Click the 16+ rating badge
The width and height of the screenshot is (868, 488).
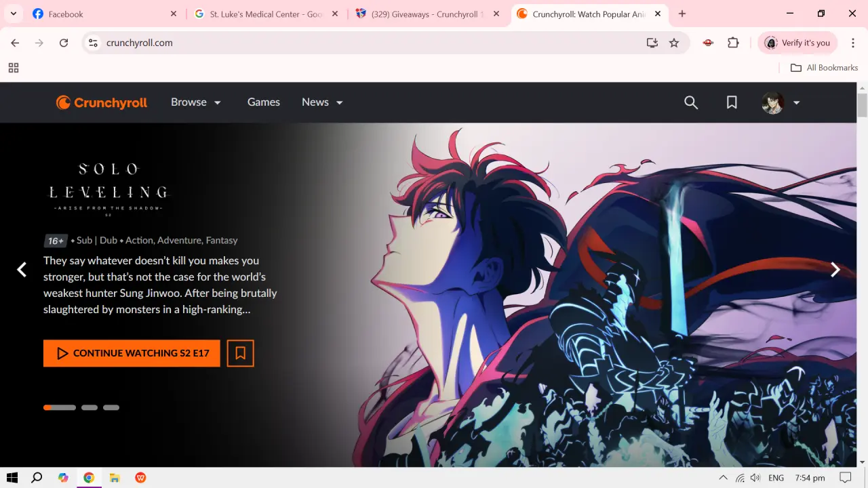[56, 241]
